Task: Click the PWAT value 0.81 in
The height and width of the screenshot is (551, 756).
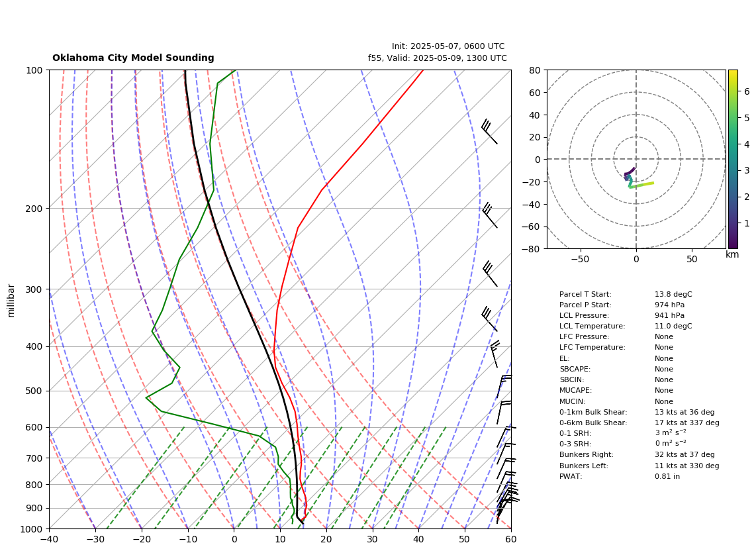Action: (667, 476)
